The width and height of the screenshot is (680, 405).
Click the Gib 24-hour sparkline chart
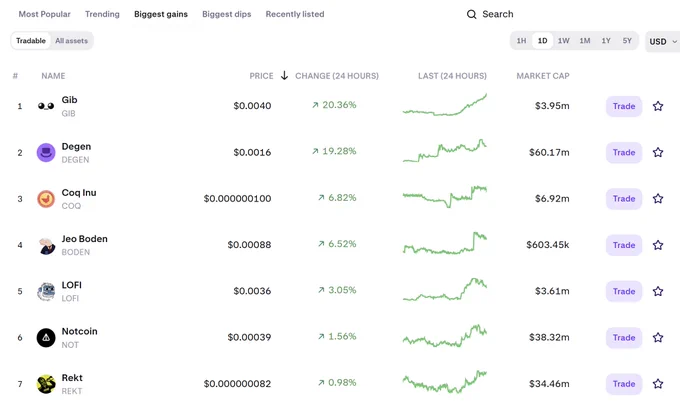pyautogui.click(x=445, y=105)
